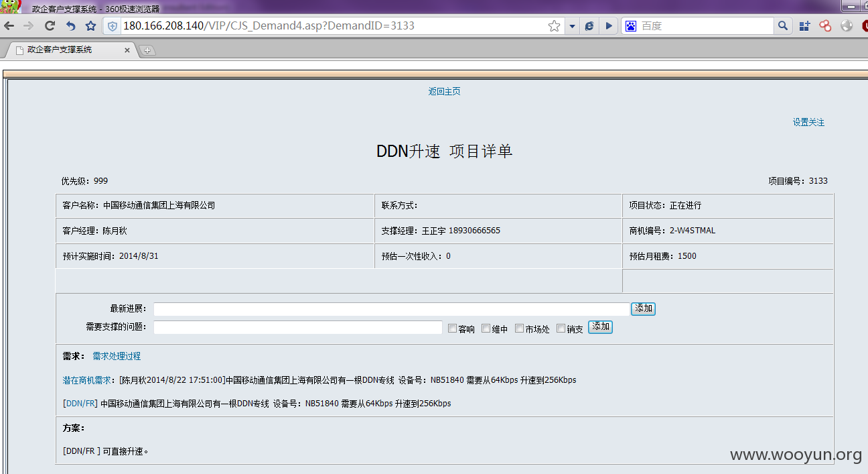Screen dimensions: 868x474
Task: Click the star icon left of the address bar
Action: tap(90, 26)
